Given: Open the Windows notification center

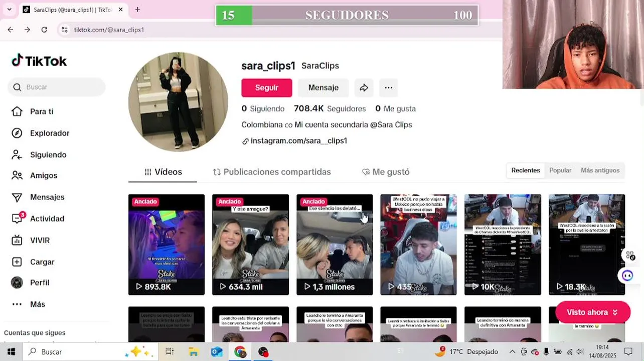Looking at the screenshot, I should pos(628,352).
